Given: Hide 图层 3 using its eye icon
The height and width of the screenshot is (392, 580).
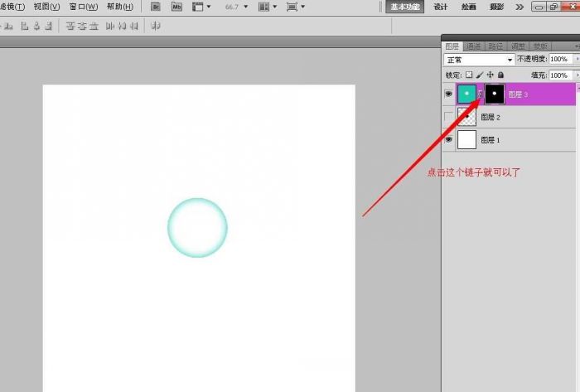Looking at the screenshot, I should pyautogui.click(x=449, y=94).
